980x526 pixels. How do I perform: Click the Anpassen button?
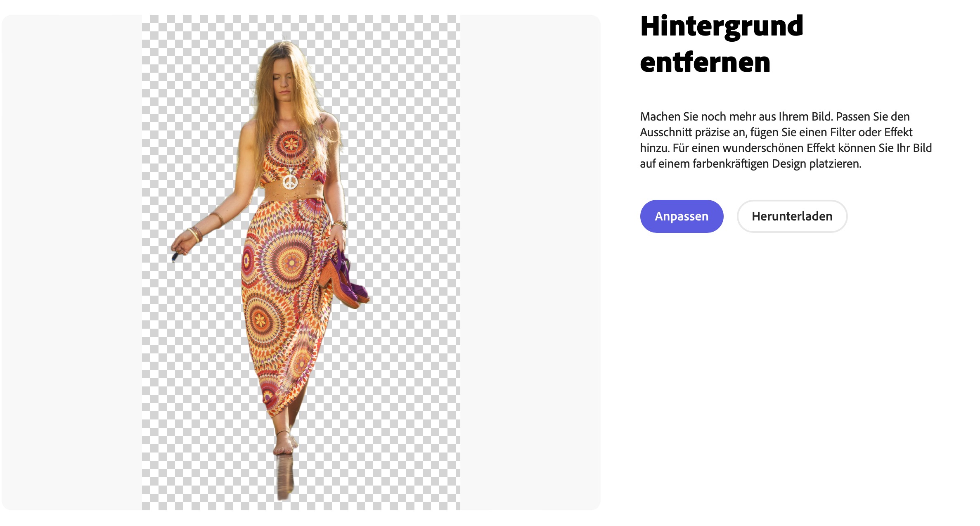point(681,216)
